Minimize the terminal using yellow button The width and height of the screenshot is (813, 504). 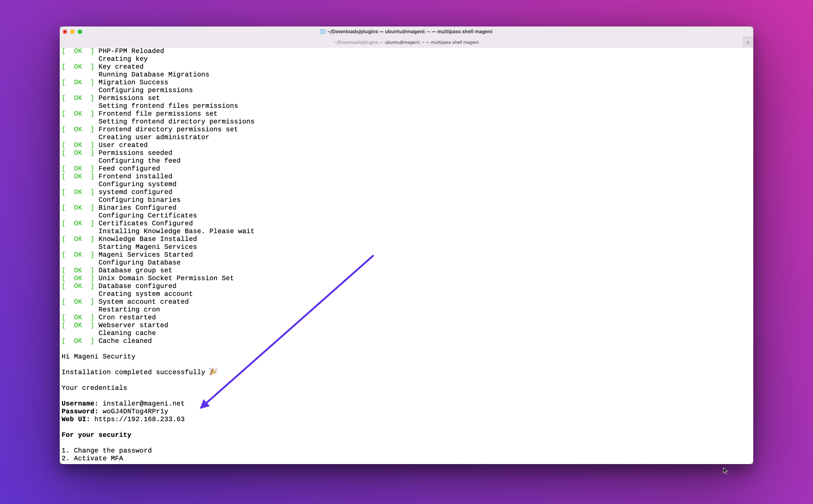coord(72,32)
